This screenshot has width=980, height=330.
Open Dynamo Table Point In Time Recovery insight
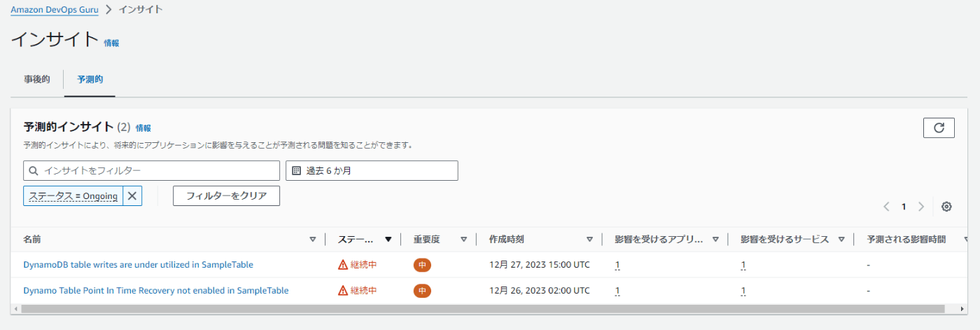[155, 290]
